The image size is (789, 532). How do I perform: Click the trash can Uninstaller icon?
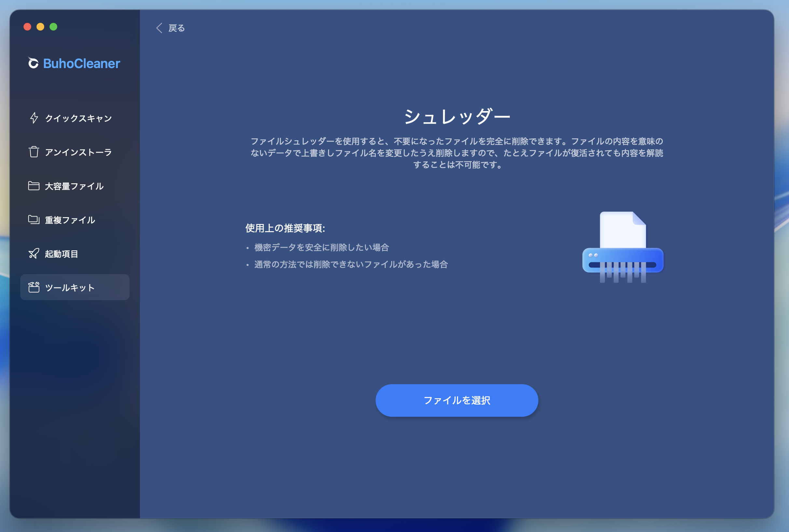click(34, 152)
